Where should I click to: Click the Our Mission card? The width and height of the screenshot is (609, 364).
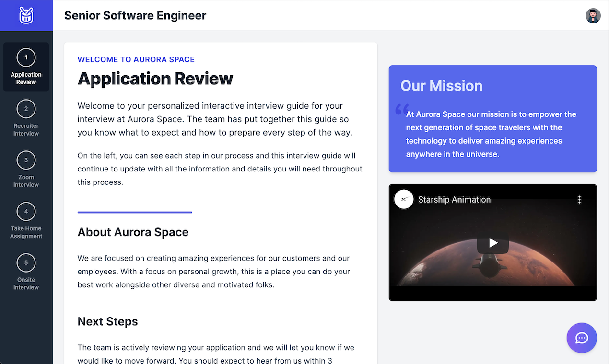(493, 119)
